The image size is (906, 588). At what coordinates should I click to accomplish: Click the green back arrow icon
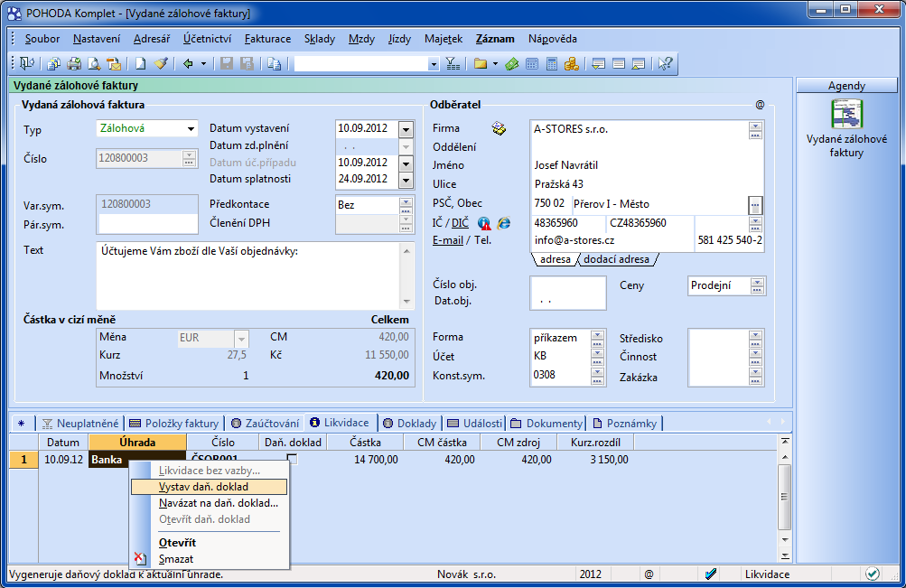(x=189, y=63)
